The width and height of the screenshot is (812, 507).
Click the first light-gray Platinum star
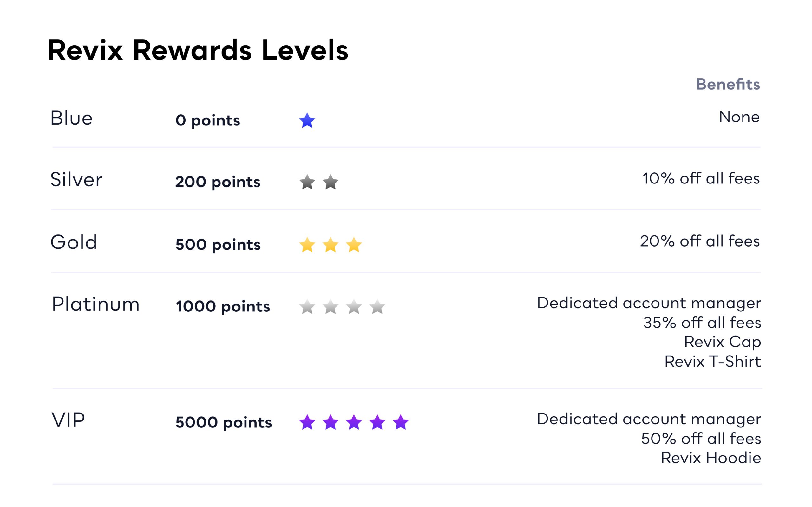point(307,307)
